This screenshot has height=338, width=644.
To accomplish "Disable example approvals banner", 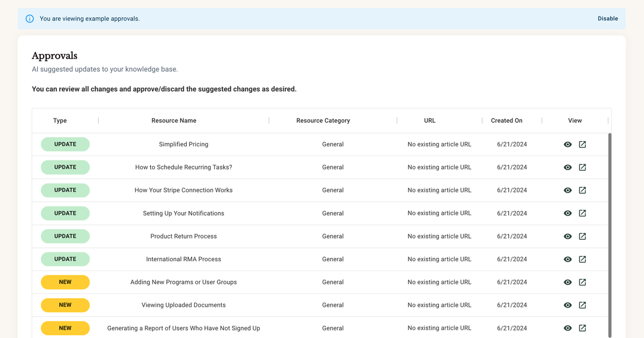I will (x=608, y=19).
